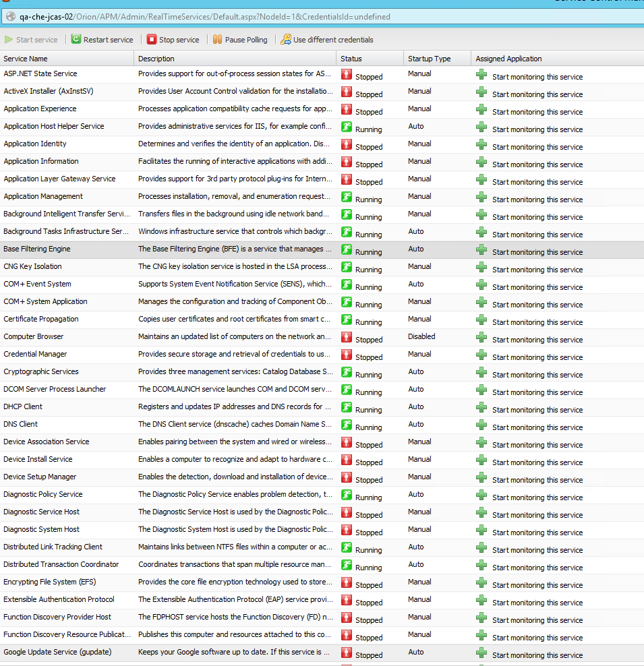The image size is (644, 666).
Task: Click stopped status icon for Application Experience
Action: point(347,109)
